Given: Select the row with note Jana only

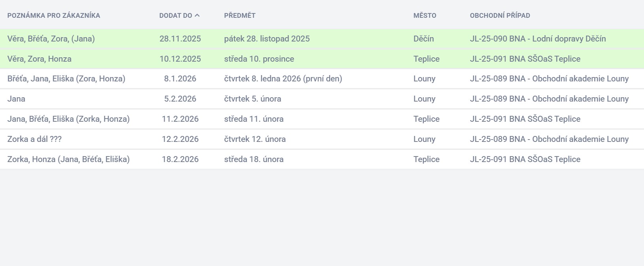Looking at the screenshot, I should [x=16, y=99].
